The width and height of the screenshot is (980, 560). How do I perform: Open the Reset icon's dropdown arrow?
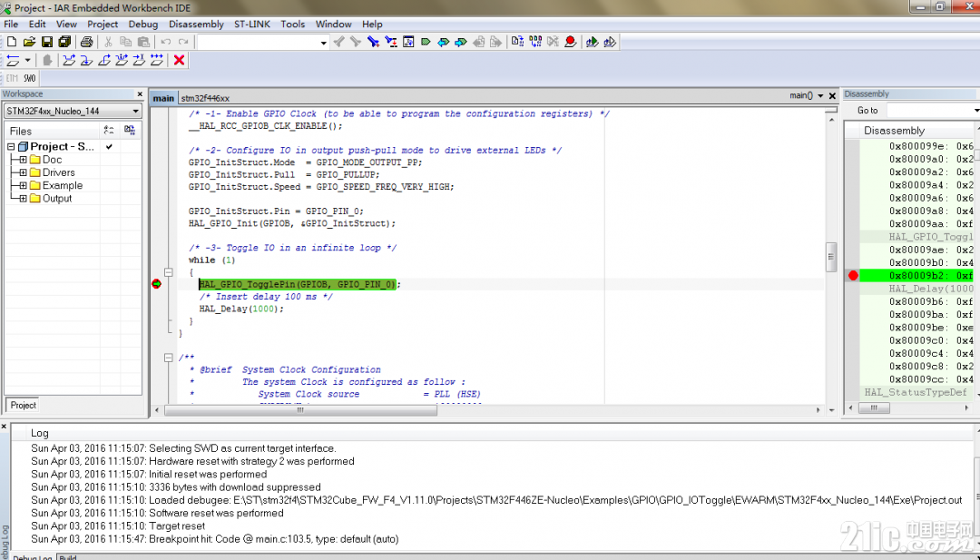(27, 60)
